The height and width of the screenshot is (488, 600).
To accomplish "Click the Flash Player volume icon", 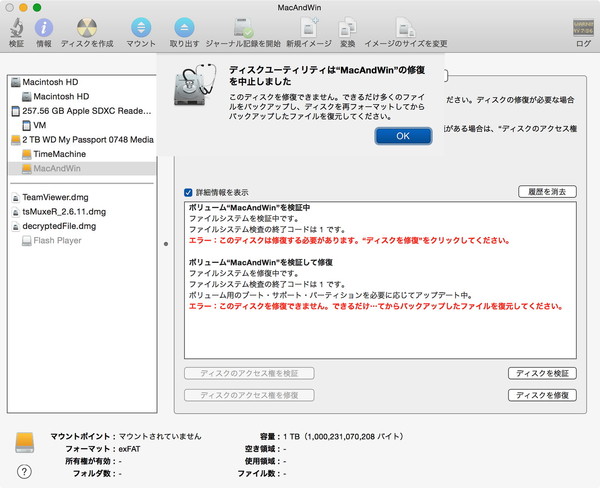I will (27, 241).
